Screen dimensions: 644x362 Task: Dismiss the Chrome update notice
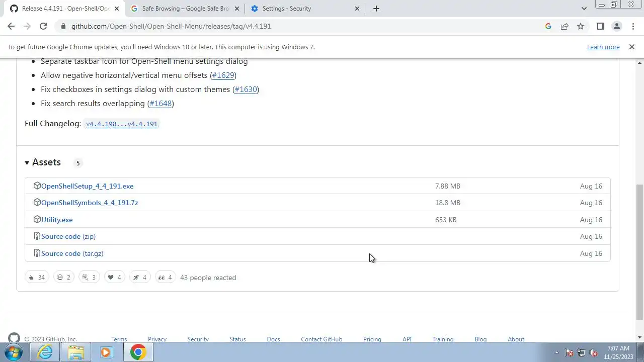point(632,47)
